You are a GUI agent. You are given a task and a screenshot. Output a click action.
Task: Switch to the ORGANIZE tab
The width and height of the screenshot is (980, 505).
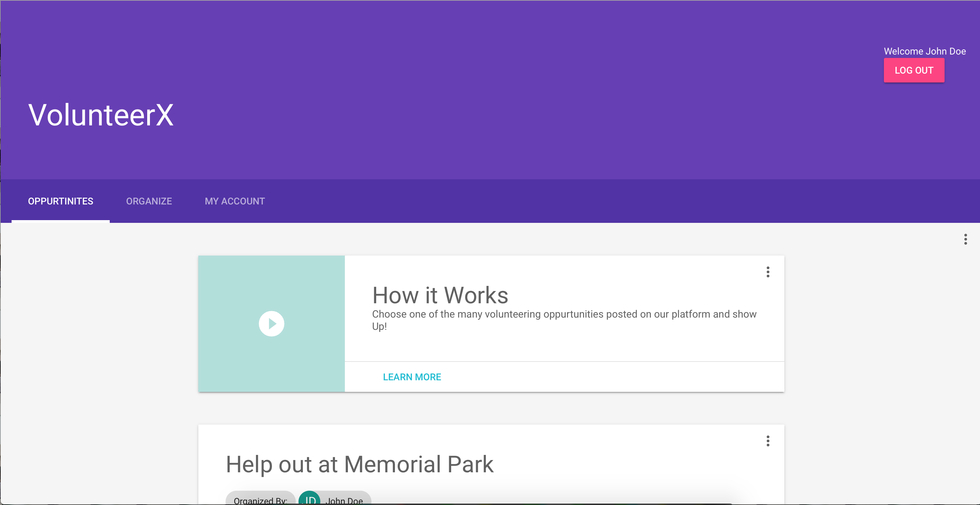coord(149,201)
